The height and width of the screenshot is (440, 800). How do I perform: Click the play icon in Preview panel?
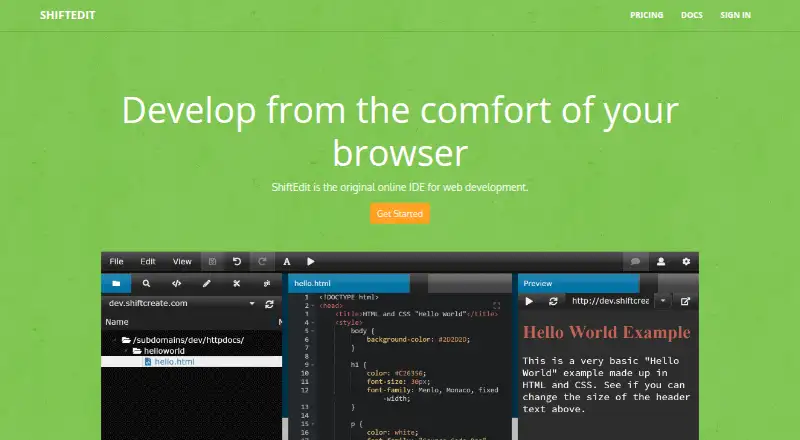coord(529,302)
